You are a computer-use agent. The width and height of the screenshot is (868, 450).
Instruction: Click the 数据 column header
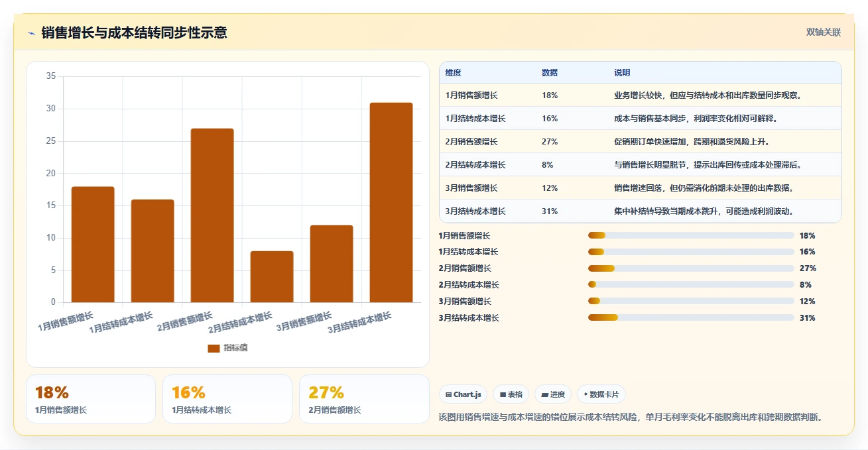[x=550, y=72]
